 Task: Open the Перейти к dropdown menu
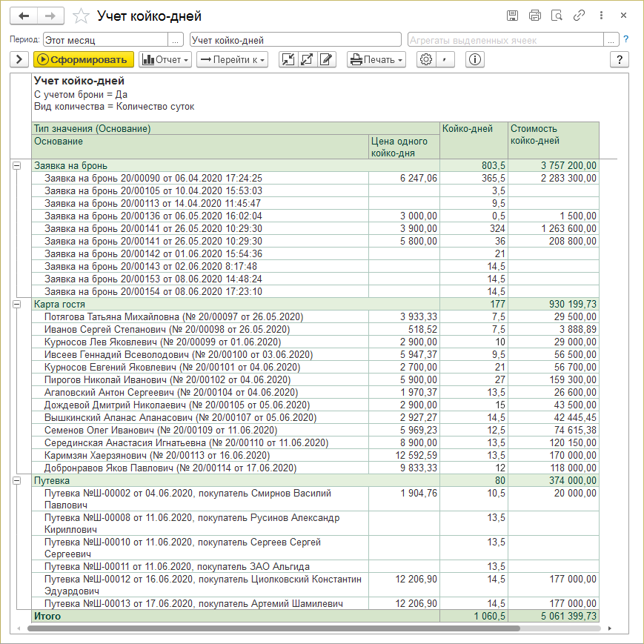pyautogui.click(x=231, y=60)
